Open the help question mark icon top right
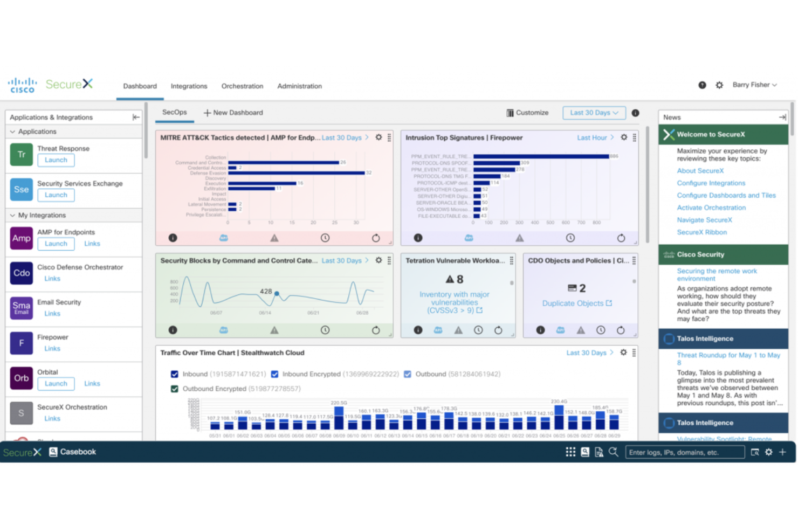 [x=702, y=85]
